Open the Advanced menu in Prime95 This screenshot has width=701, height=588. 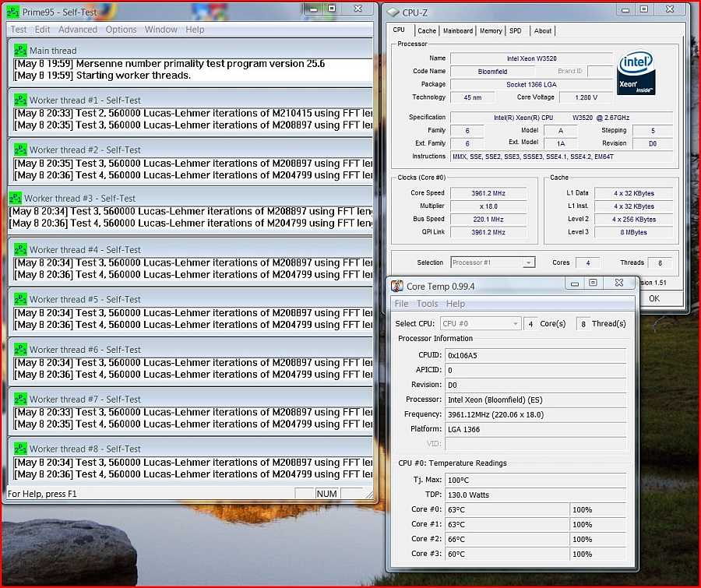point(78,30)
